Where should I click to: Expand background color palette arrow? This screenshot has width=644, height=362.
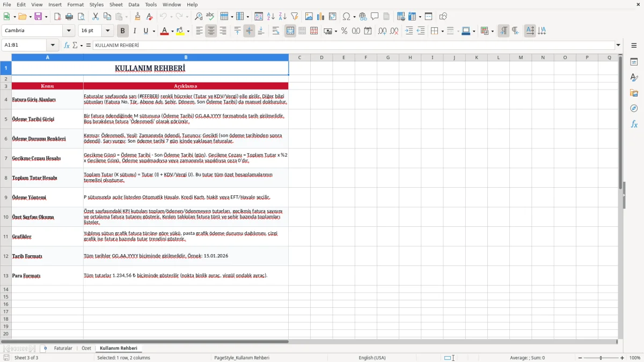pyautogui.click(x=188, y=31)
